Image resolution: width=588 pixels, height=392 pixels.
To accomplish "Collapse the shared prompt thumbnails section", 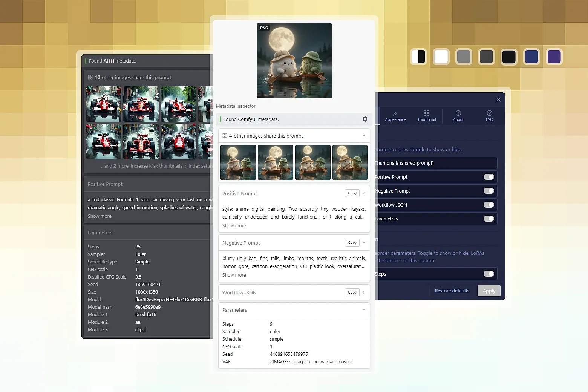I will tap(363, 136).
